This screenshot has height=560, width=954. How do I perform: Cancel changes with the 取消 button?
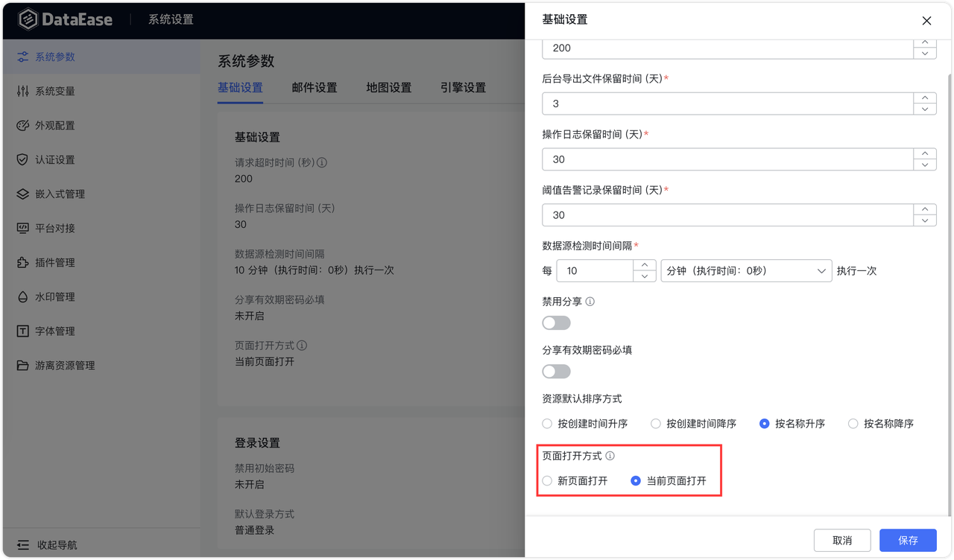(842, 540)
